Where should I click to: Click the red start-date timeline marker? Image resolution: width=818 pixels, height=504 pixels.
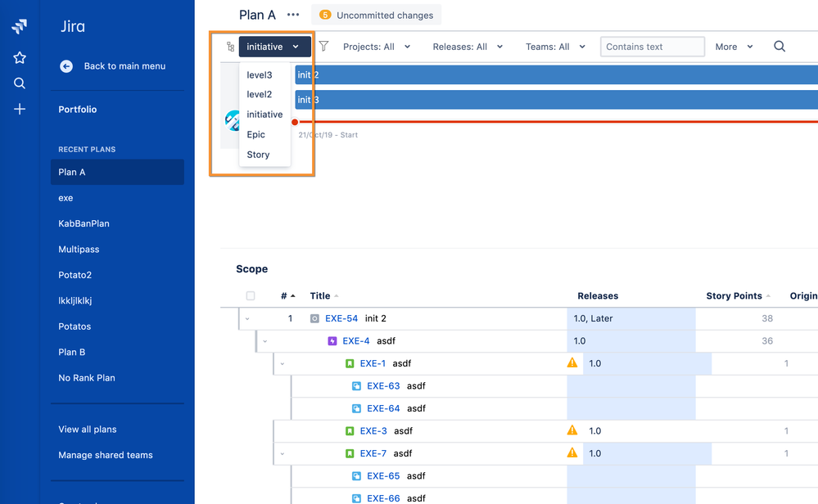(x=295, y=122)
